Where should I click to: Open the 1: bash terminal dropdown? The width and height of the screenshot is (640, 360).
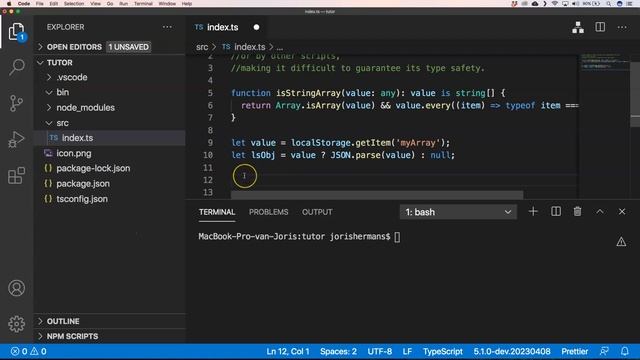458,212
